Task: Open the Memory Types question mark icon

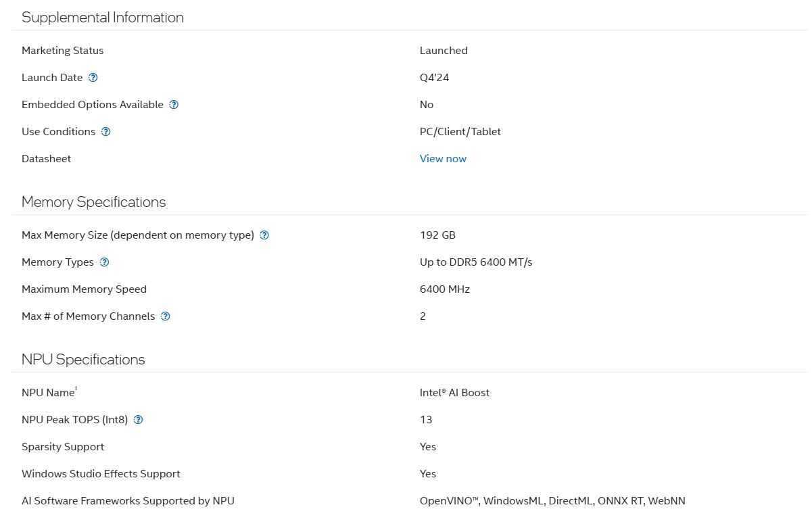Action: pos(104,262)
